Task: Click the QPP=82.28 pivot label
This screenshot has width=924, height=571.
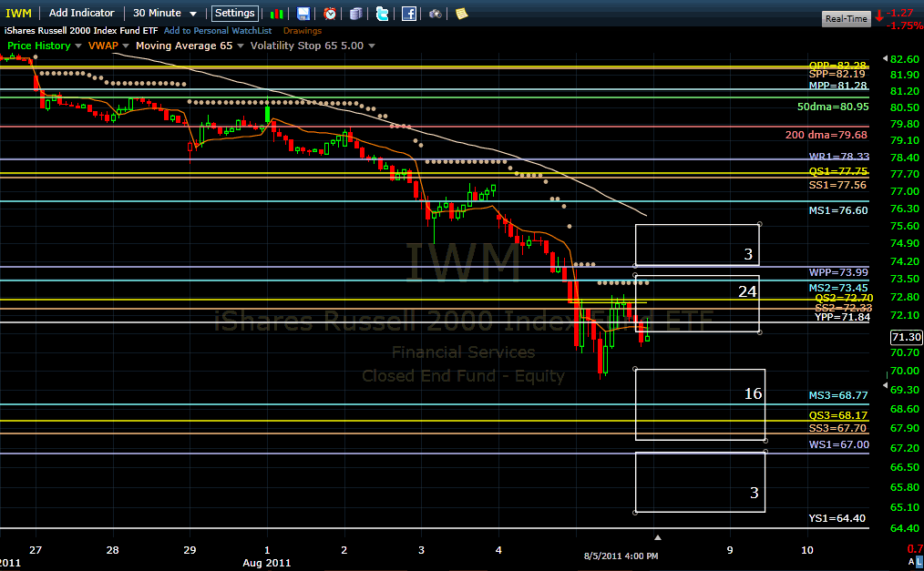Action: [837, 65]
